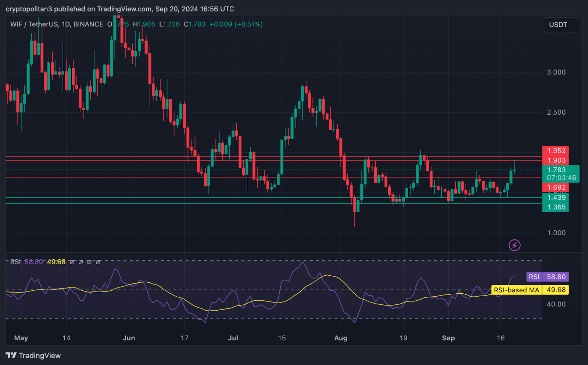Viewport: 588px width, 365px height.
Task: Click the 16 date label on time axis
Action: 501,338
